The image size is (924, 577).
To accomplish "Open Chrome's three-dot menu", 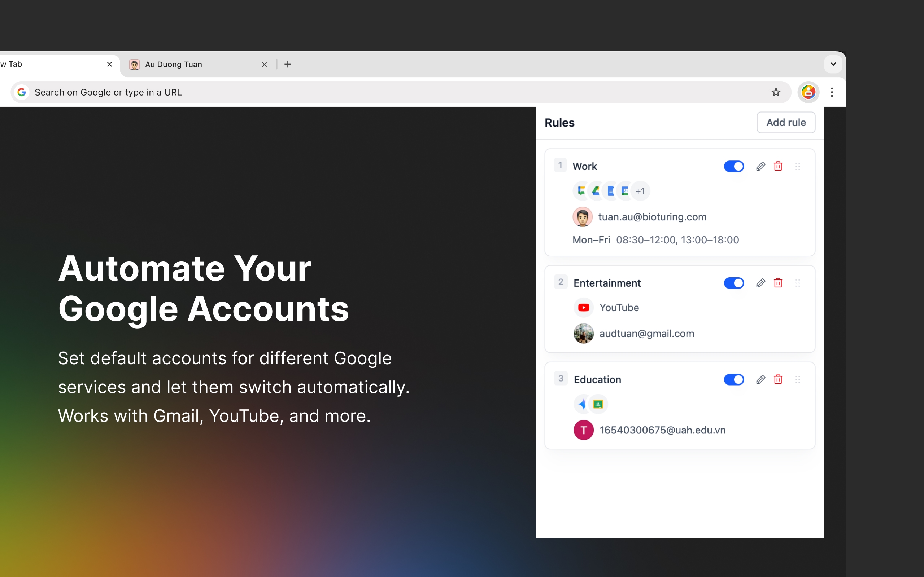I will click(x=832, y=92).
